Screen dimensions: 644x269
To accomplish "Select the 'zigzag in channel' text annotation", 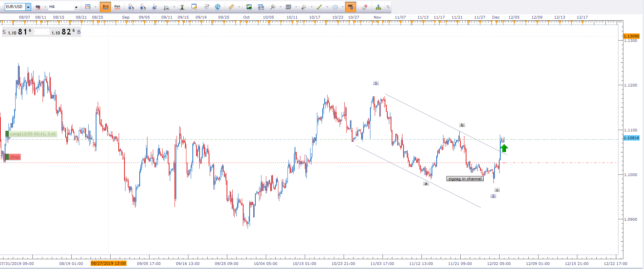I will point(465,179).
